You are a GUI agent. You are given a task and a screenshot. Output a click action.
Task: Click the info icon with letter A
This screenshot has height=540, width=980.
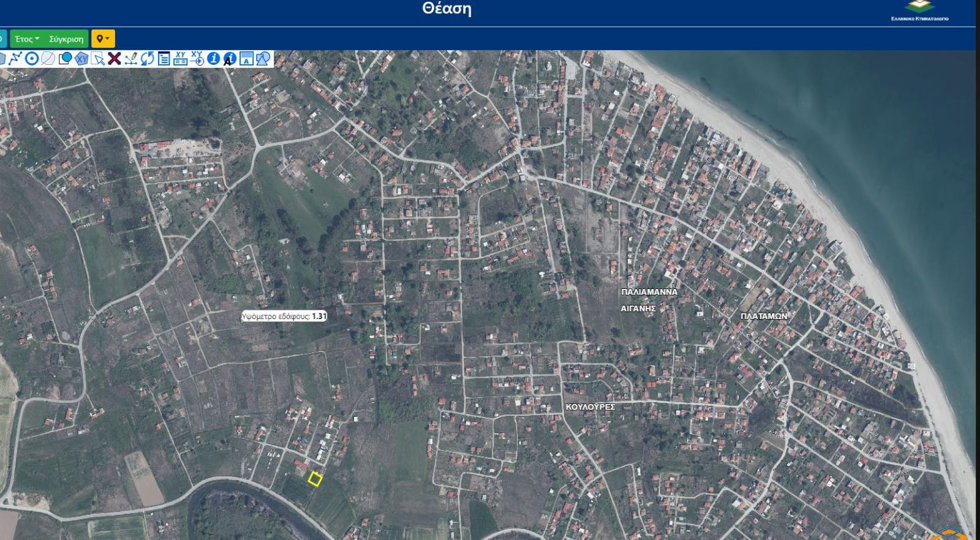tap(229, 59)
